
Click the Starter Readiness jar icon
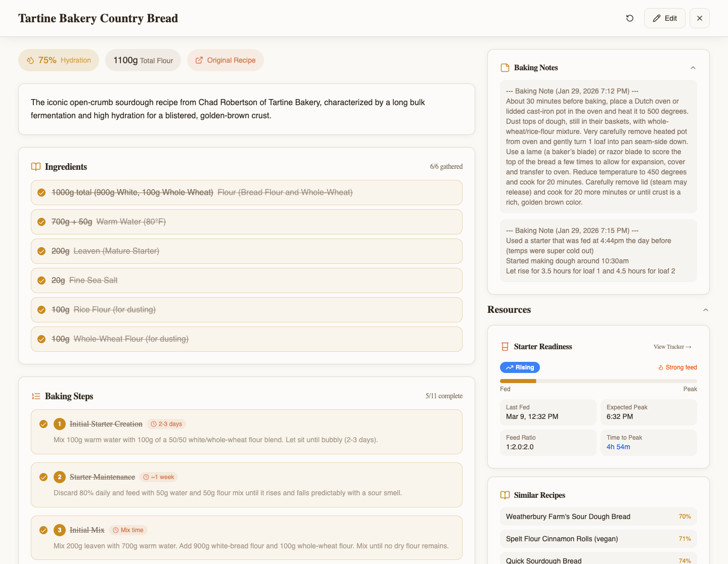point(505,347)
